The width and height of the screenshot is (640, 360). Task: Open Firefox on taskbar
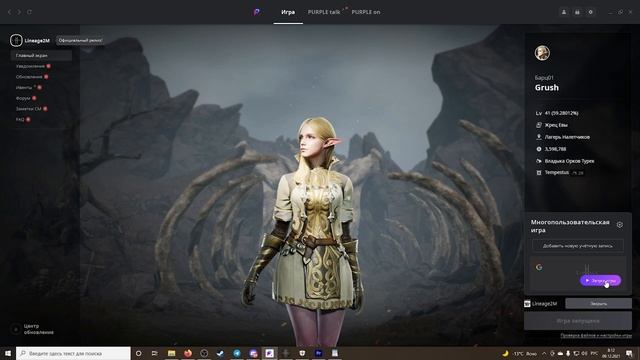click(x=188, y=353)
